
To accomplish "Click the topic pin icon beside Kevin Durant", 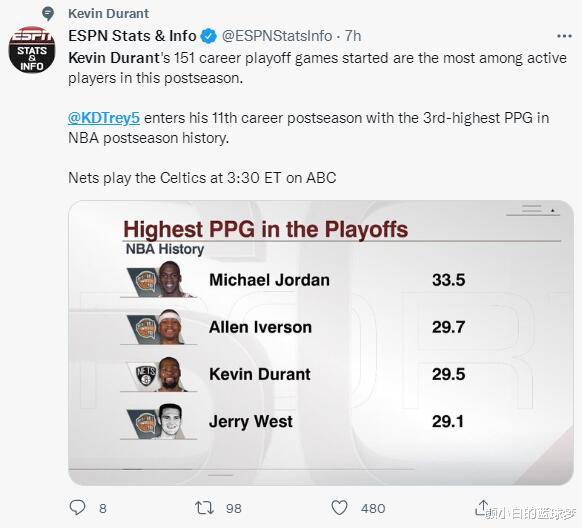I will (x=48, y=14).
